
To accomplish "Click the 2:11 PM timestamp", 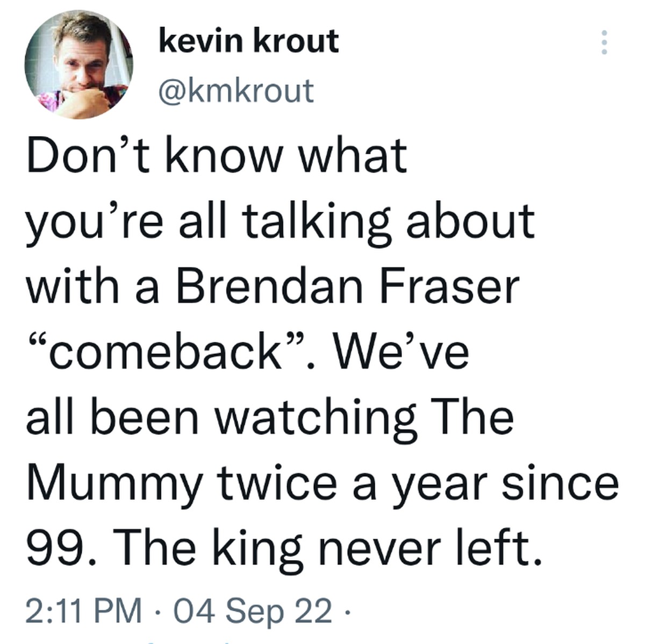I will point(83,611).
